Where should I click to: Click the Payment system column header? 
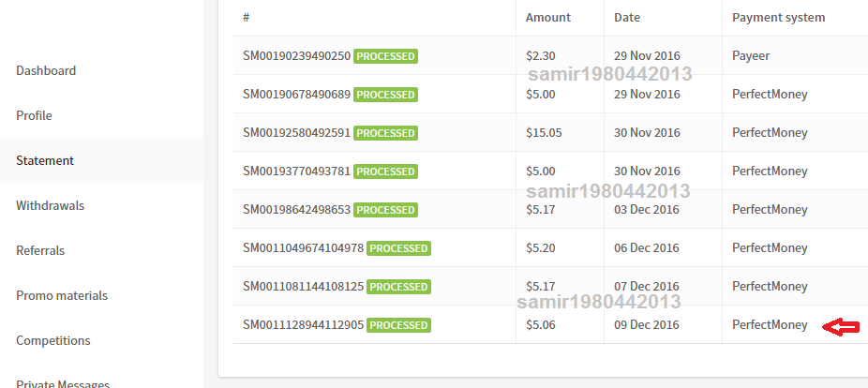pos(778,18)
